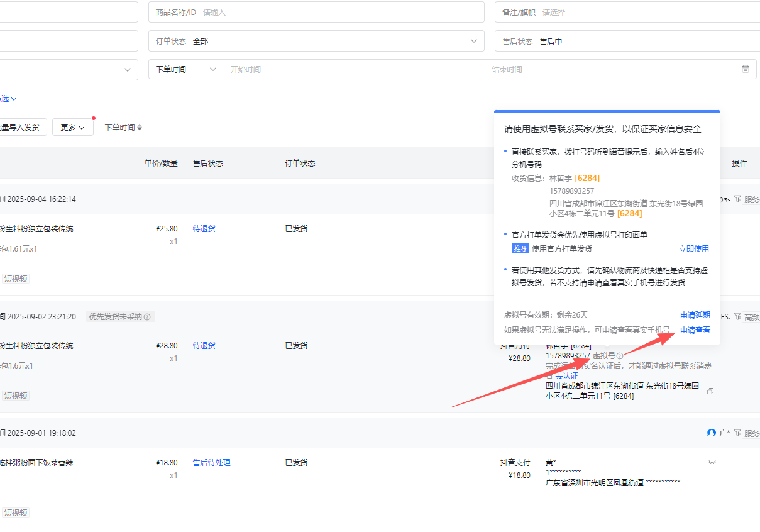Expand the filter chevron beside 选

[14, 99]
